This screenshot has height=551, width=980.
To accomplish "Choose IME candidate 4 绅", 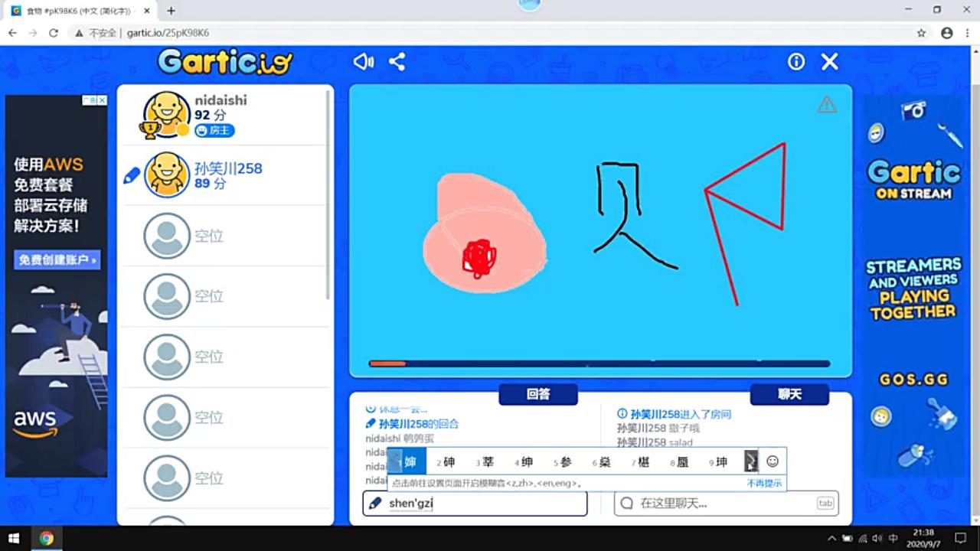I will coord(524,461).
